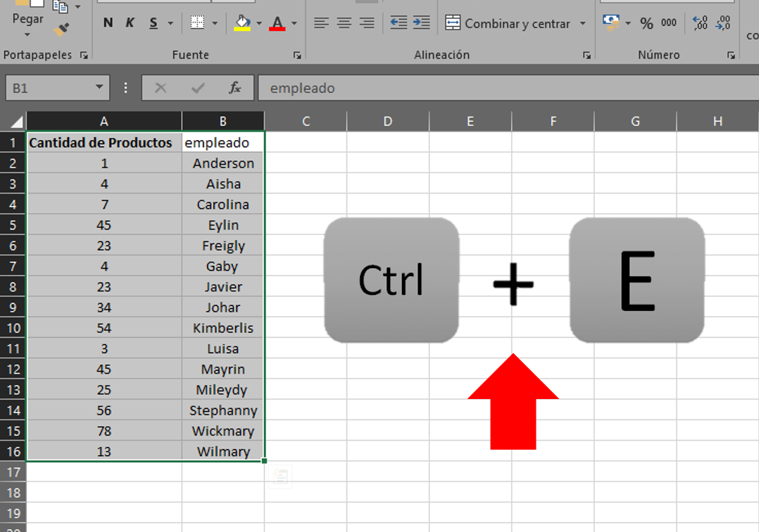
Task: Apply yellow fill color bucket
Action: pyautogui.click(x=242, y=23)
